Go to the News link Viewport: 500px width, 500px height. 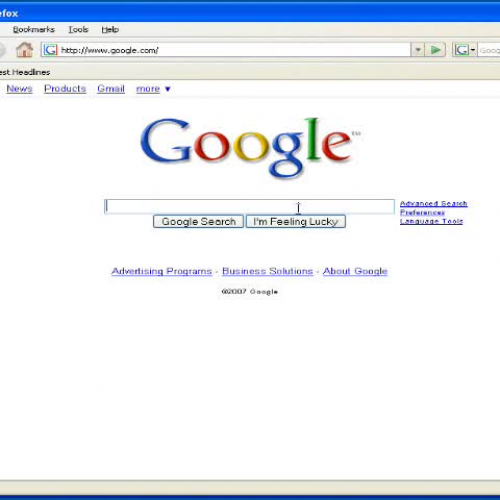(19, 89)
